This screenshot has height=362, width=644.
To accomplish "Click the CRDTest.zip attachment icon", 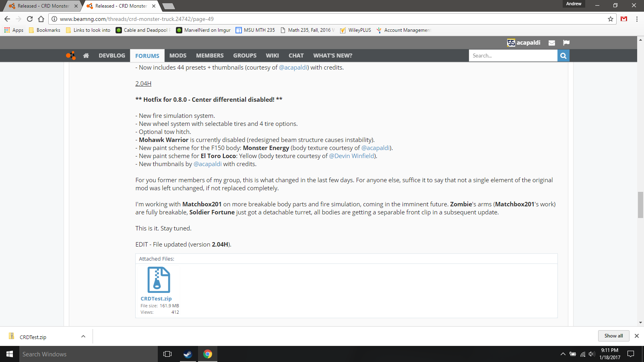I will 159,280.
